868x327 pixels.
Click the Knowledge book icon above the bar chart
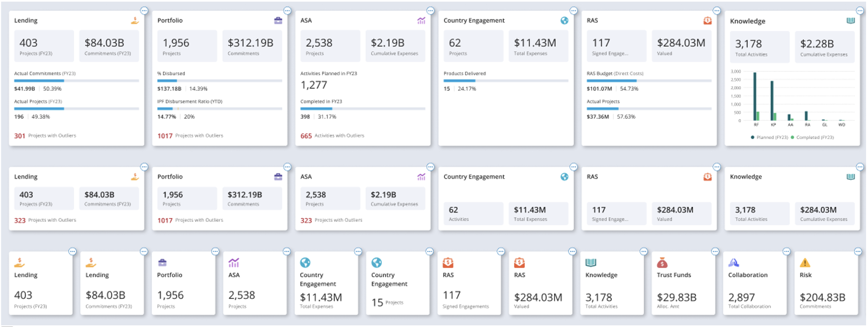point(850,21)
